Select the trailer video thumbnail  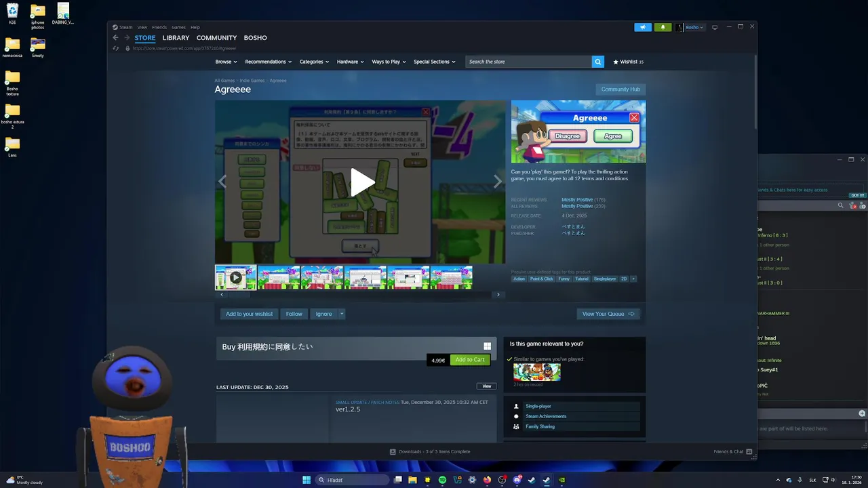click(x=235, y=277)
